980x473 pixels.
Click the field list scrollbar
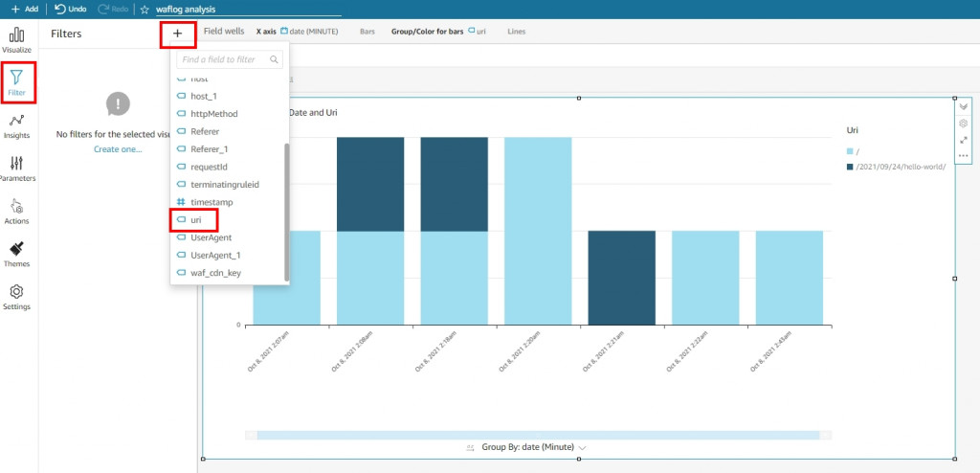point(287,213)
